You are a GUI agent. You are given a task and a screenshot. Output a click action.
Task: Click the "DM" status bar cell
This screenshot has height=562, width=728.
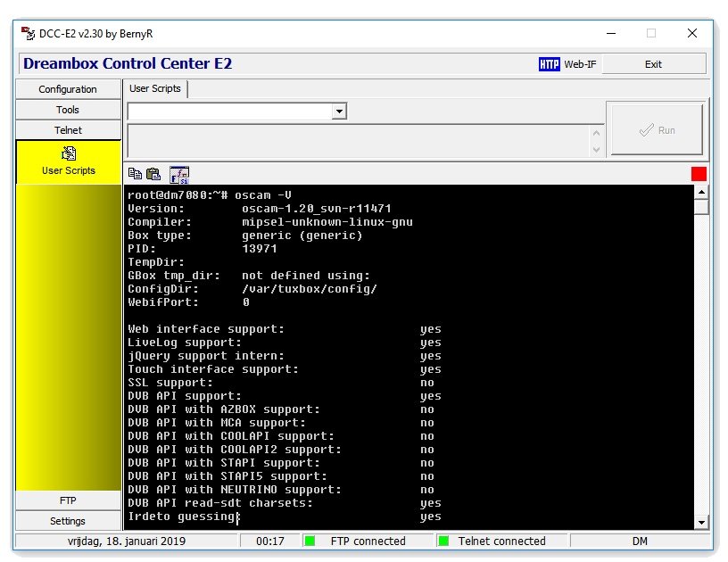click(640, 541)
